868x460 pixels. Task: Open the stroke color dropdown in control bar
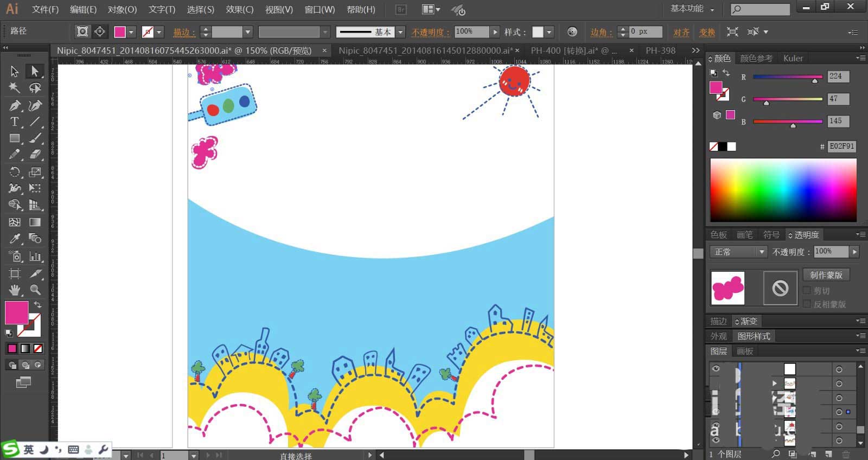(x=159, y=32)
